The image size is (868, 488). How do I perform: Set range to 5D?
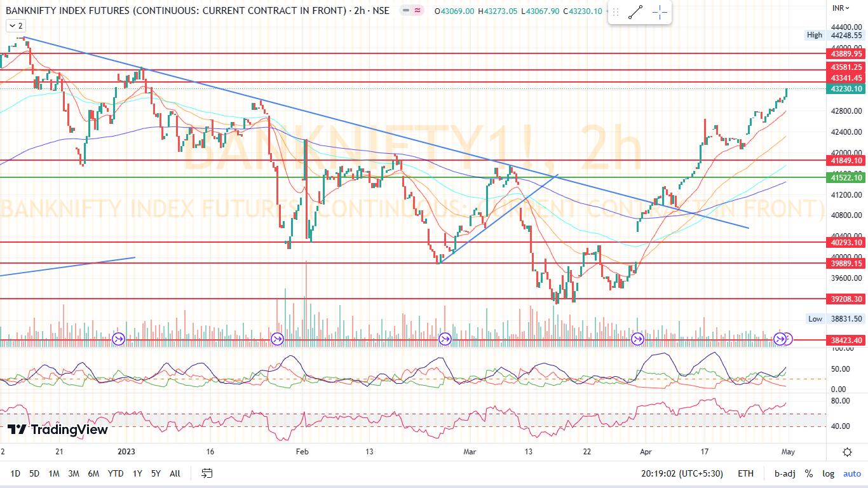[x=34, y=473]
